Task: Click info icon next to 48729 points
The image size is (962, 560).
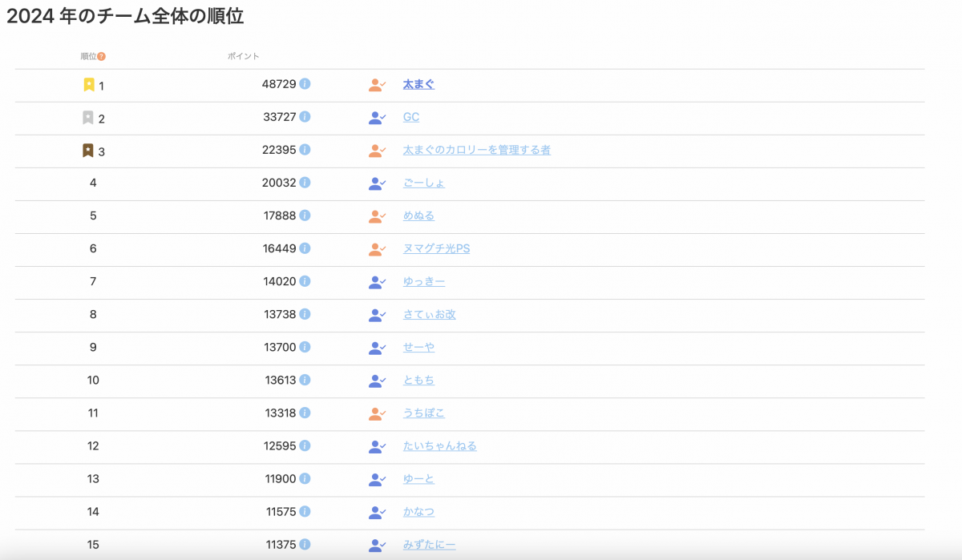Action: (305, 84)
